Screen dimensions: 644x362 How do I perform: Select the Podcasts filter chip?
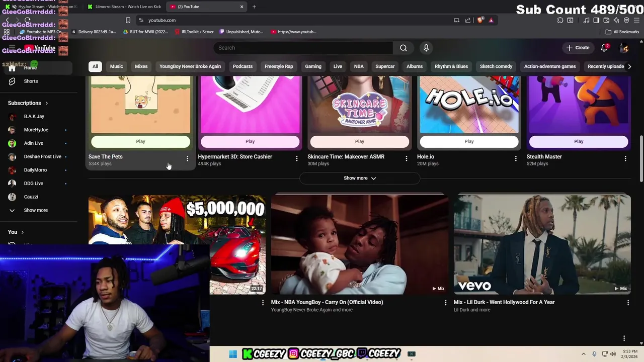243,66
